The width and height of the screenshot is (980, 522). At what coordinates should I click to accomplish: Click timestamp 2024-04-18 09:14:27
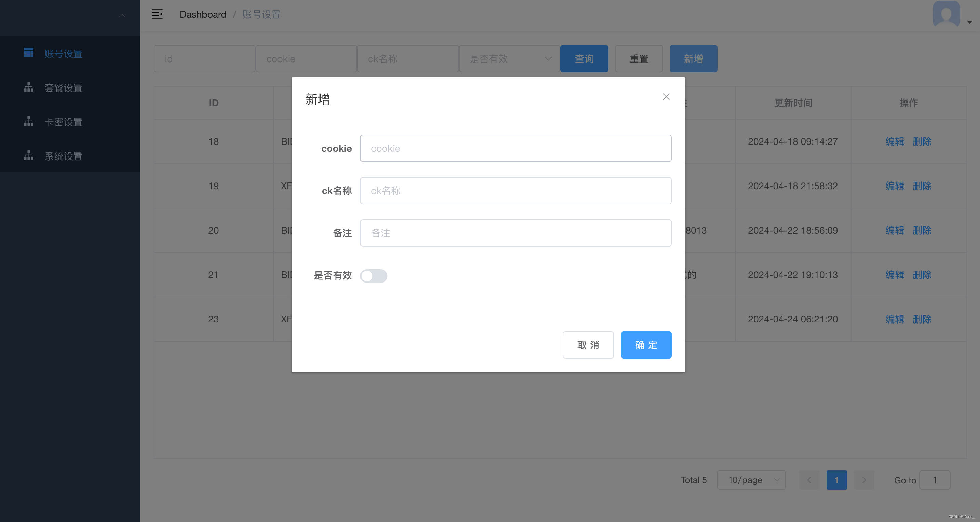[793, 141]
